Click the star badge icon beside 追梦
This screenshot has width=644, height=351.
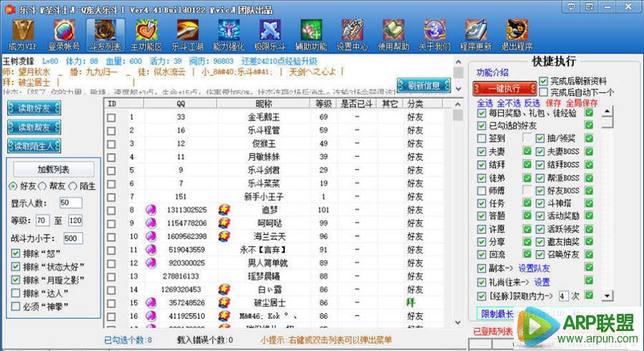pyautogui.click(x=224, y=209)
